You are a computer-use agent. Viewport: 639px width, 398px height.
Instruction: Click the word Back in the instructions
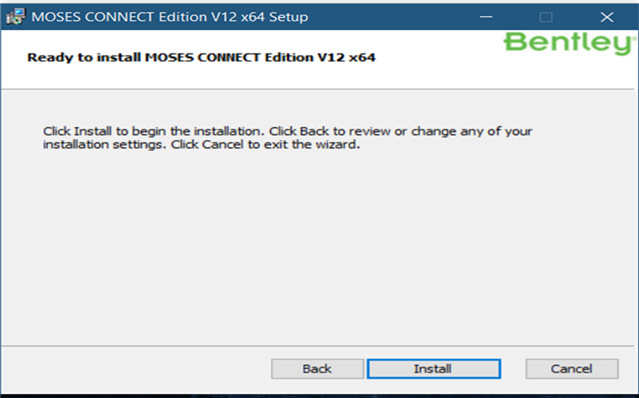pyautogui.click(x=314, y=131)
